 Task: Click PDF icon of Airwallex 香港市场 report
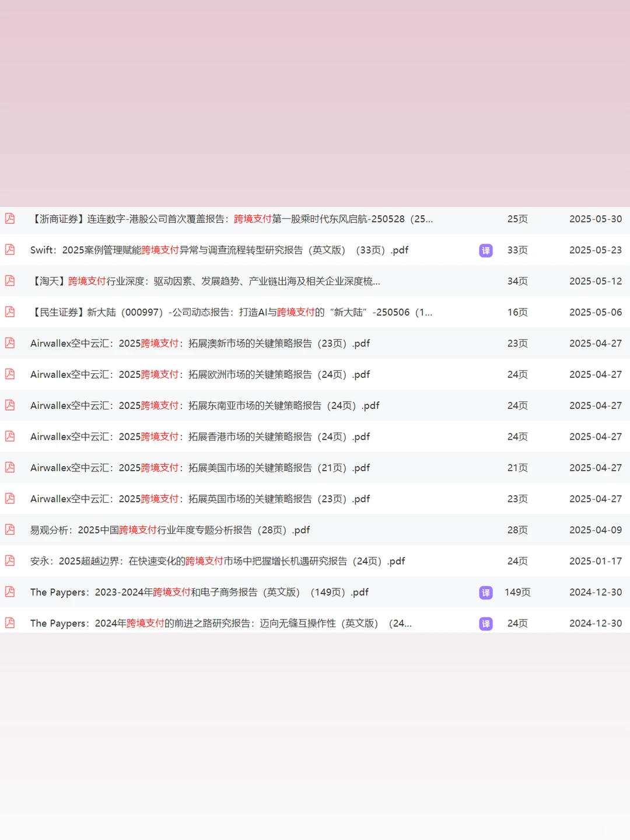10,436
